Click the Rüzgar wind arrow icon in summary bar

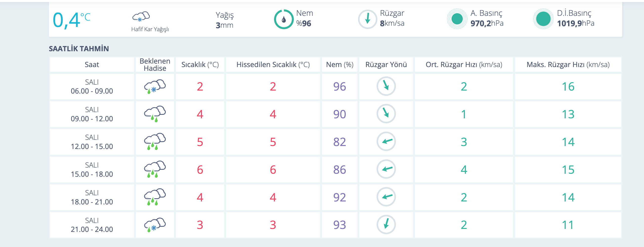367,19
